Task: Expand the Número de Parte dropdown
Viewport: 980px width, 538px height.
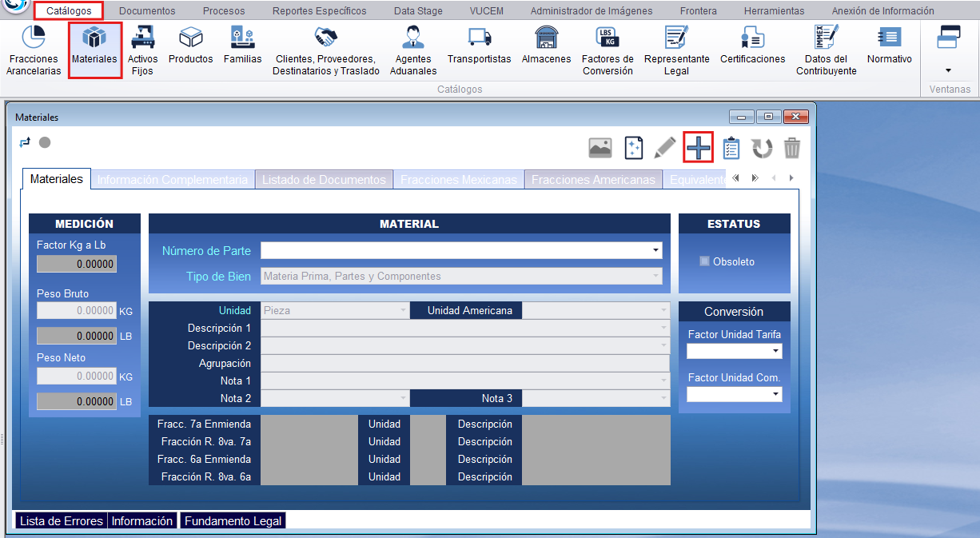Action: pyautogui.click(x=655, y=251)
